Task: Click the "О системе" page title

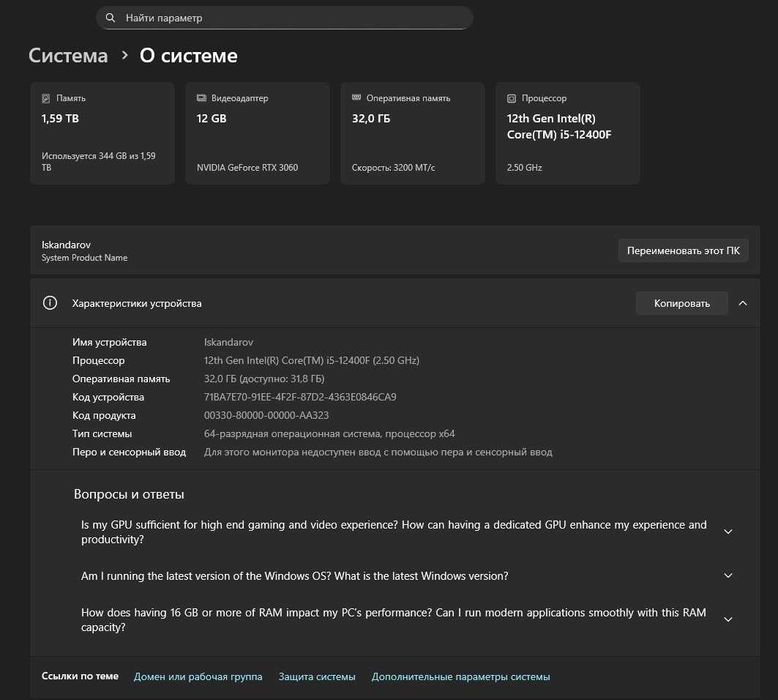Action: [x=189, y=56]
